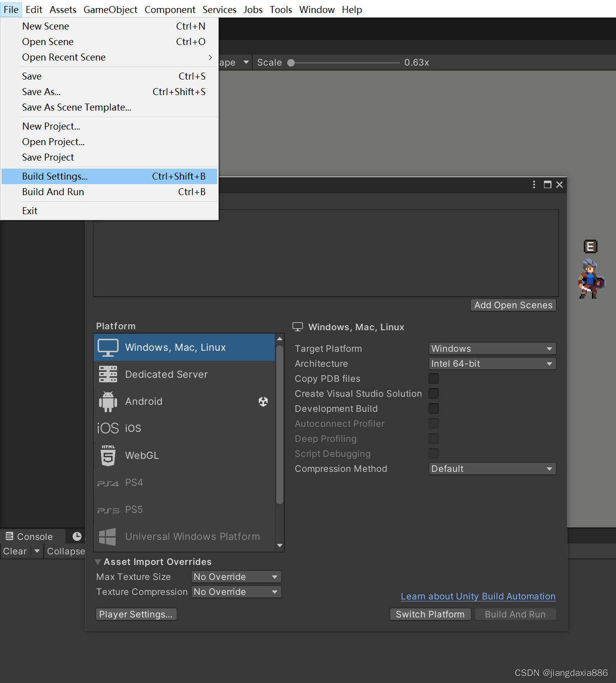
Task: Click the pixel character sprite in game view
Action: pos(591,279)
